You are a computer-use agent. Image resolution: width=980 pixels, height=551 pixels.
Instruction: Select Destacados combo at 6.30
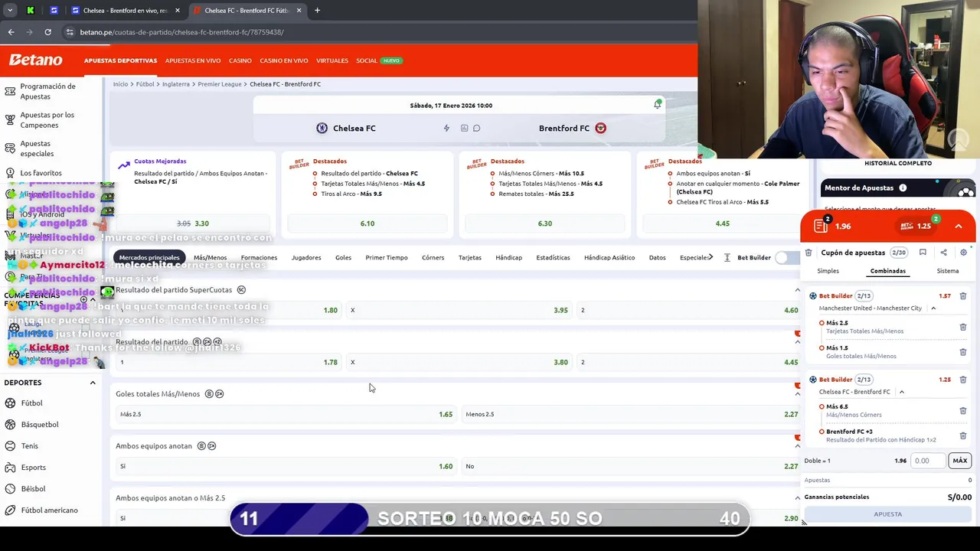tap(545, 223)
